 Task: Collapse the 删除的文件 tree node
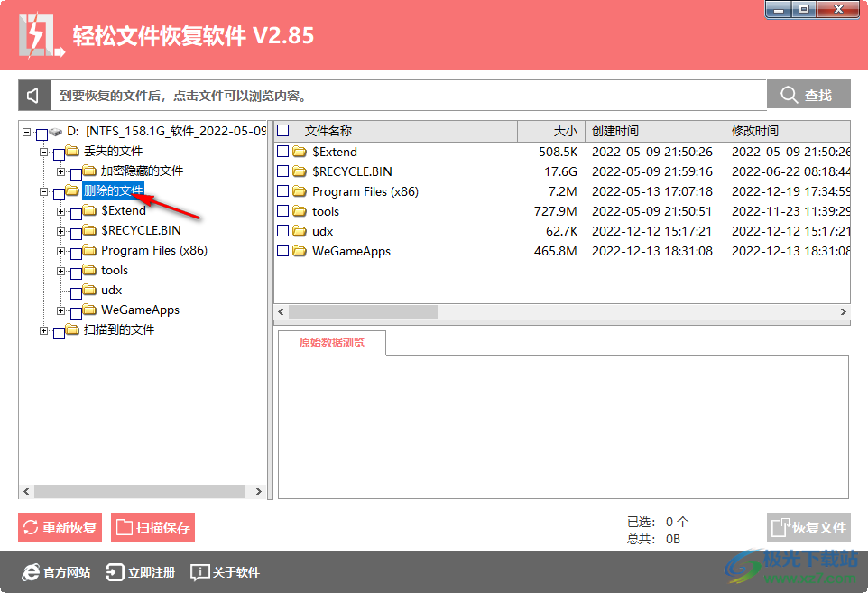coord(43,191)
